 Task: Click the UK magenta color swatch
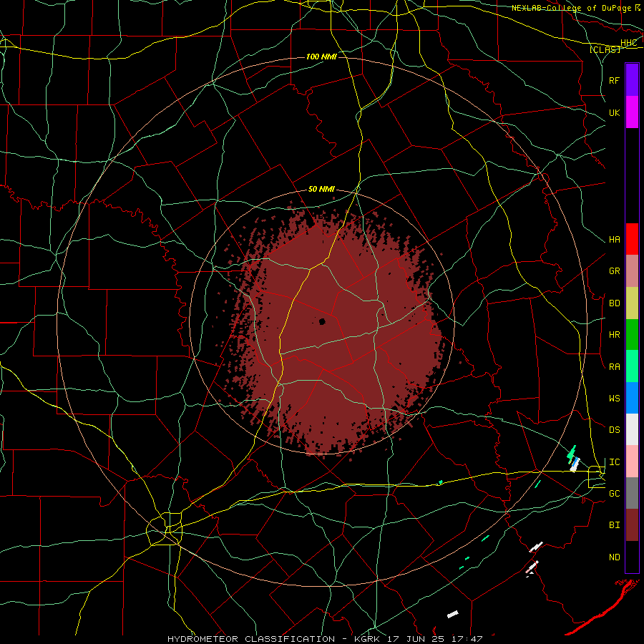point(632,112)
